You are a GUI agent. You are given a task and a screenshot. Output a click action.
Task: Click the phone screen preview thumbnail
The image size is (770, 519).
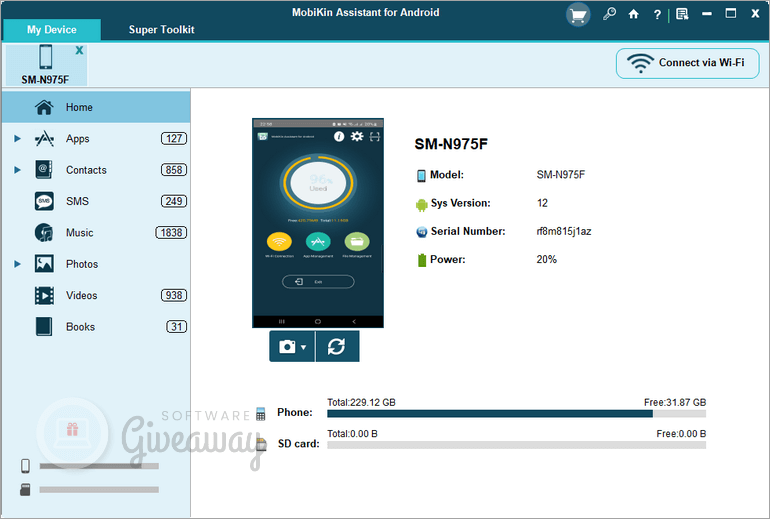coord(318,223)
